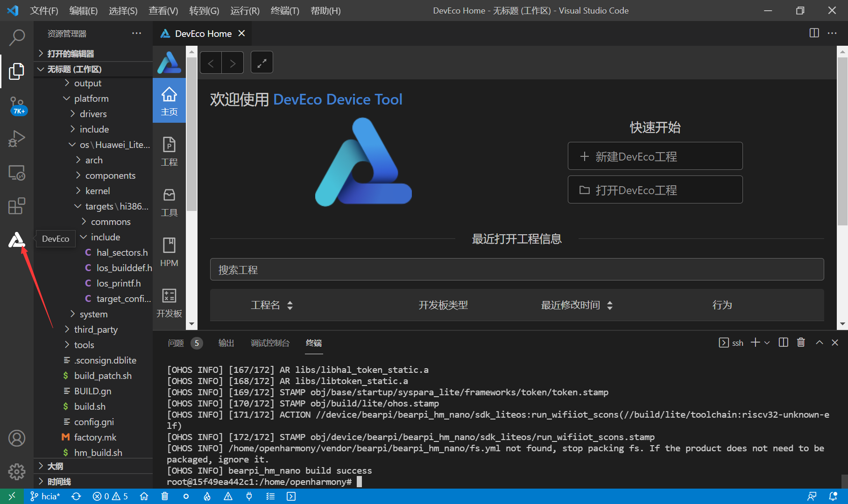This screenshot has height=504, width=848.
Task: Switch to the 输出 panel tab
Action: tap(226, 343)
